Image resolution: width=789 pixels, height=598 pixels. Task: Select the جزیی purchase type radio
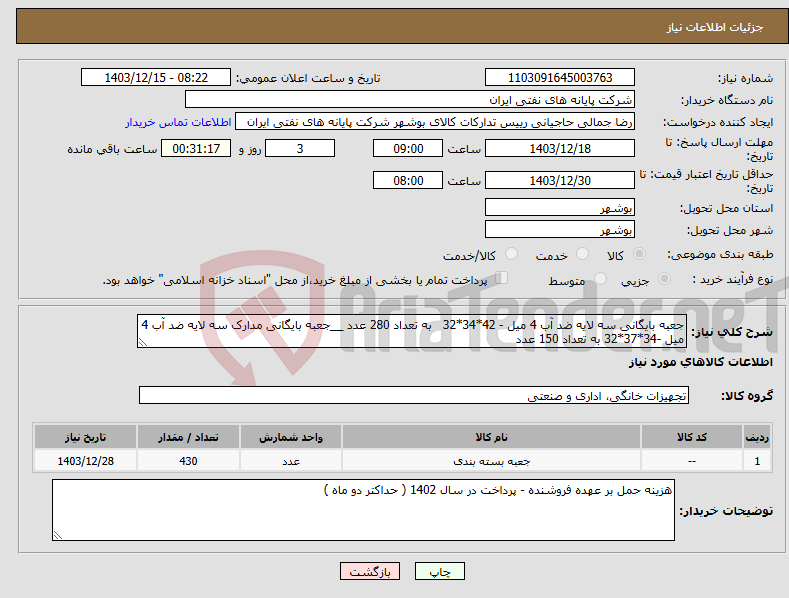[x=664, y=278]
